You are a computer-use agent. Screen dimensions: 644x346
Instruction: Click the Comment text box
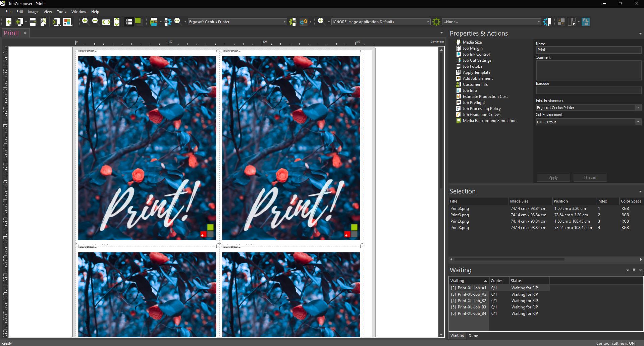pyautogui.click(x=589, y=70)
